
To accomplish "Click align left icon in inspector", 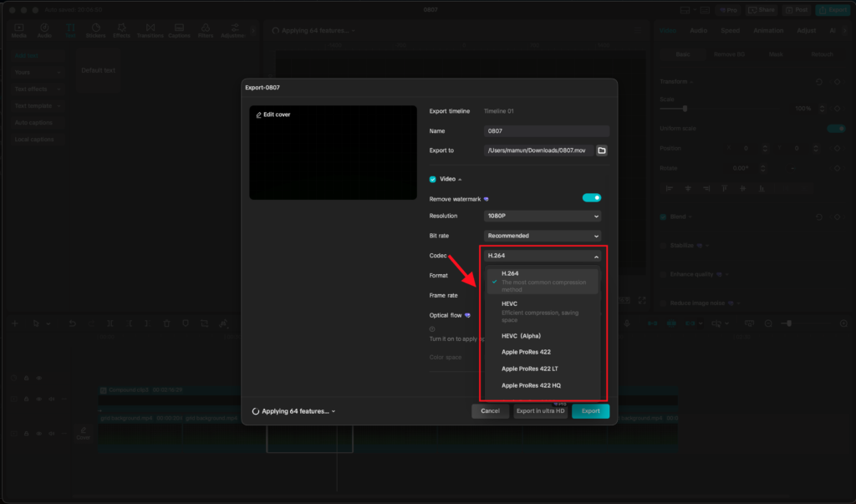I will pos(670,188).
